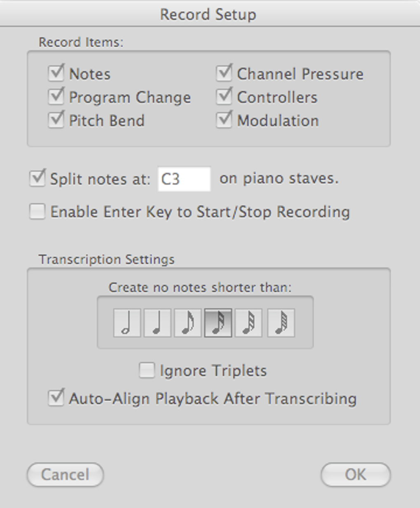The width and height of the screenshot is (420, 508).
Task: Toggle Split notes at checkbox
Action: [37, 179]
